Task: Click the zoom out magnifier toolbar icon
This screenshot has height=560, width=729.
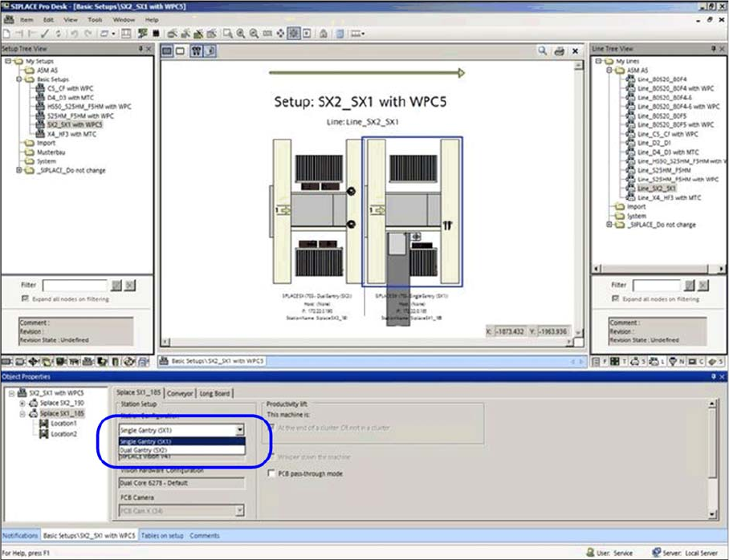Action: (254, 33)
